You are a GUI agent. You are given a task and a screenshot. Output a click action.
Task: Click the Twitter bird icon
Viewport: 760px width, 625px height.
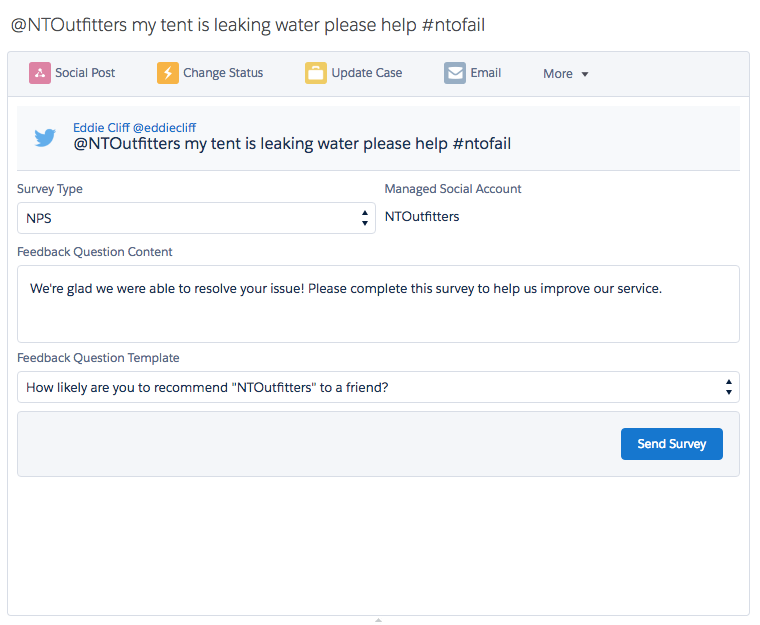click(45, 138)
